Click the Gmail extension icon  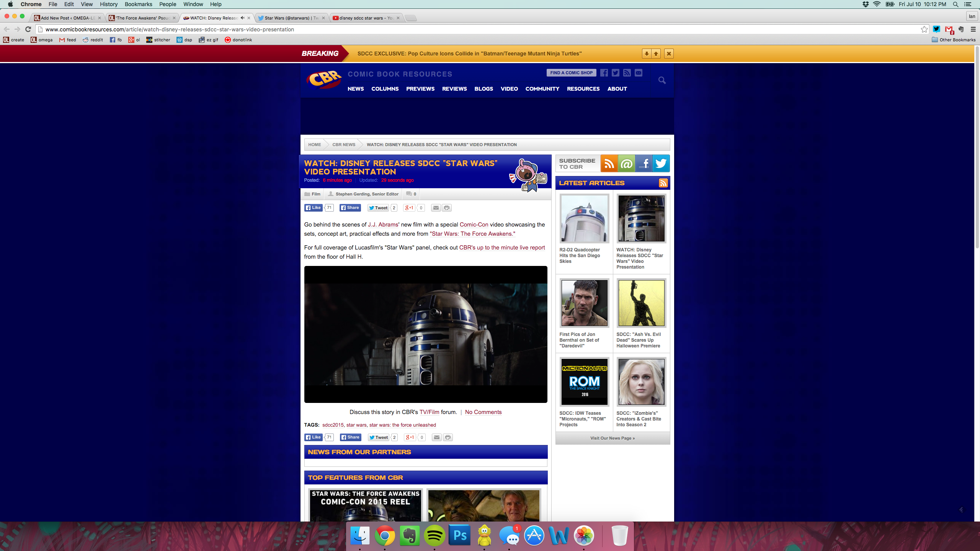coord(949,29)
